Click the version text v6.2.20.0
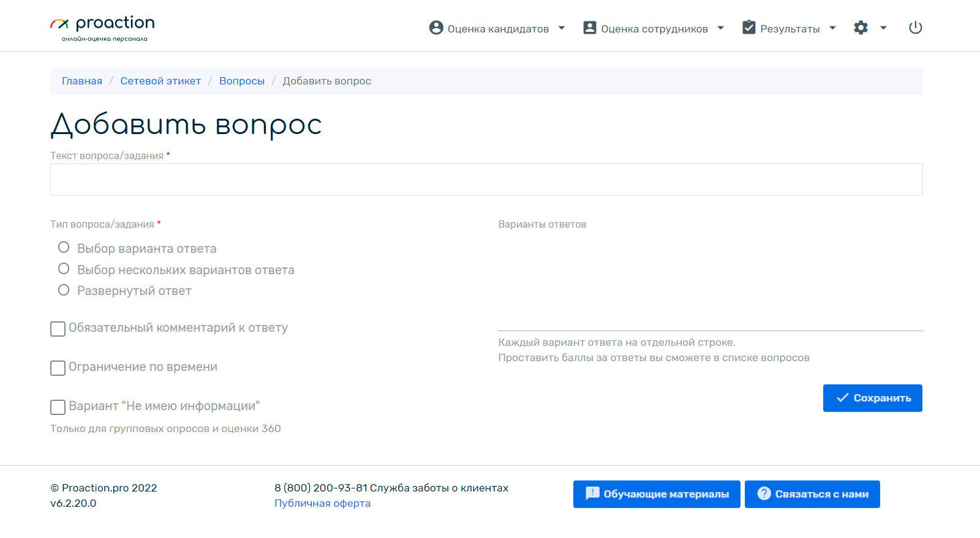The image size is (980, 538). click(73, 503)
